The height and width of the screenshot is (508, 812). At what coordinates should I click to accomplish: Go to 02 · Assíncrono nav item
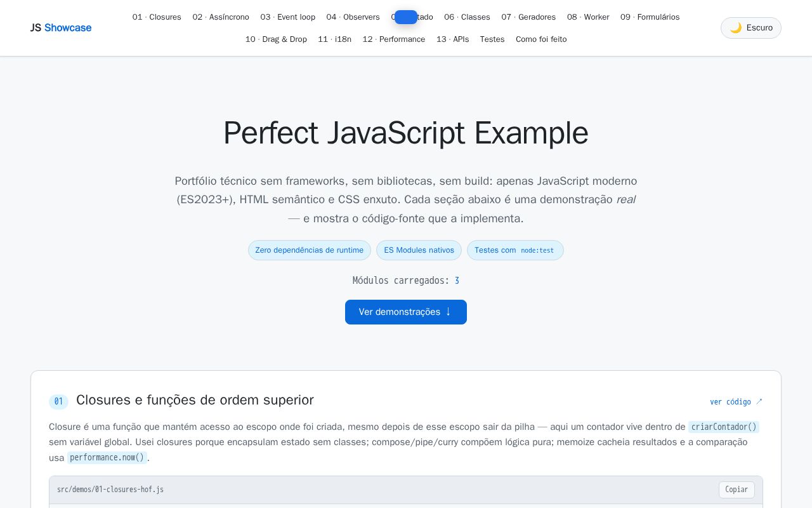tap(221, 17)
